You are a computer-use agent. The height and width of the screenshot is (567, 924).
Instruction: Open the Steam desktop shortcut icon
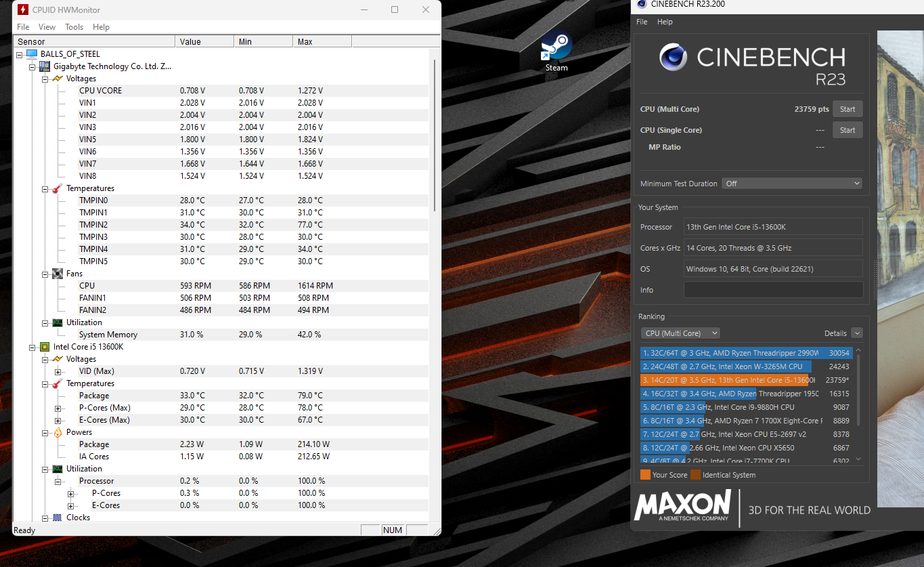pos(556,48)
